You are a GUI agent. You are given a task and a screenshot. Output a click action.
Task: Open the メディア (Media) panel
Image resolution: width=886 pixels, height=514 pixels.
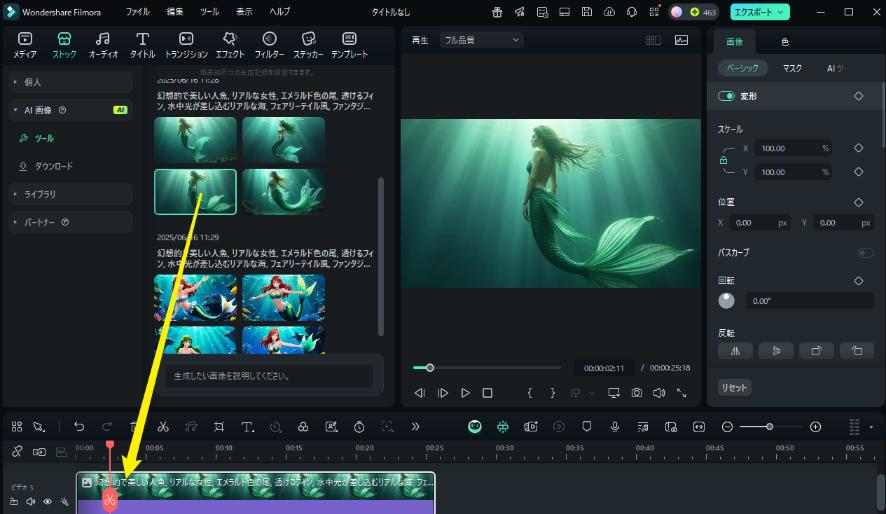coord(25,45)
